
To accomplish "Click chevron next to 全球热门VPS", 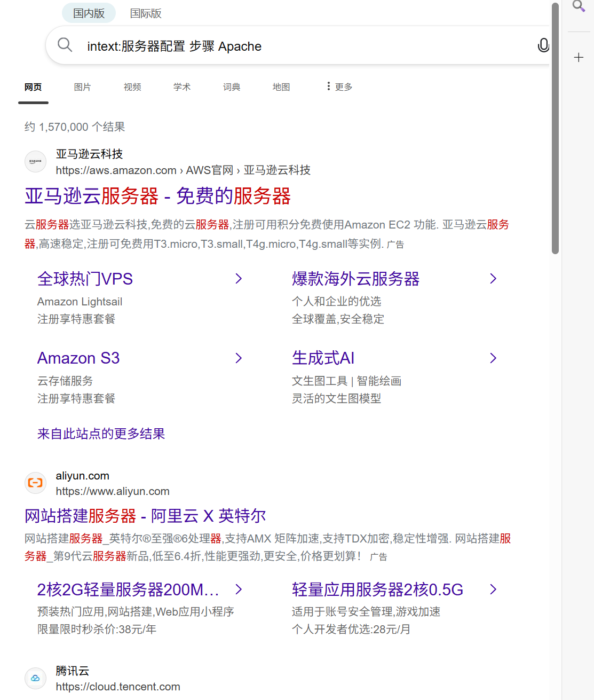I will [239, 279].
